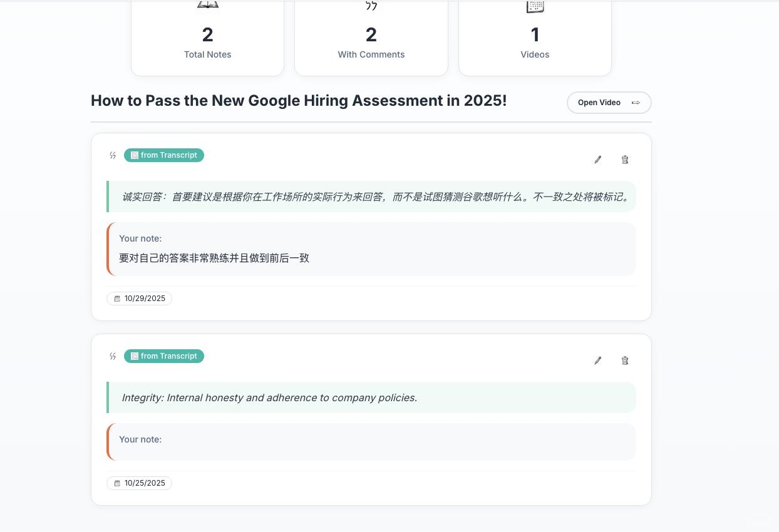Edit the note dated 10/29/2025
The width and height of the screenshot is (779, 532).
coord(598,160)
